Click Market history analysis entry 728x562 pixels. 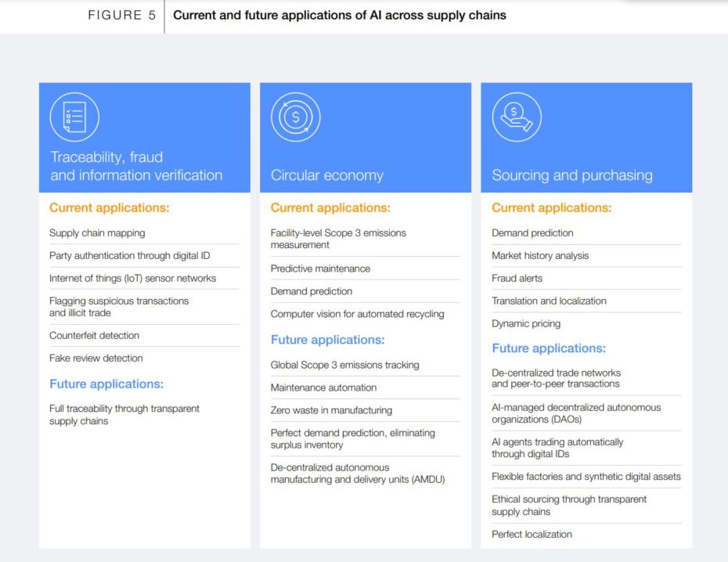540,255
